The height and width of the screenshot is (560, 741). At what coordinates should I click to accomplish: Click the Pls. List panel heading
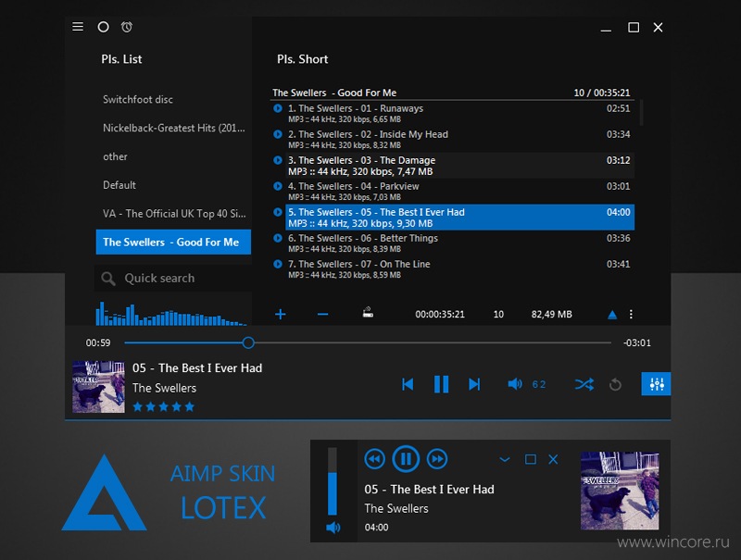click(121, 59)
